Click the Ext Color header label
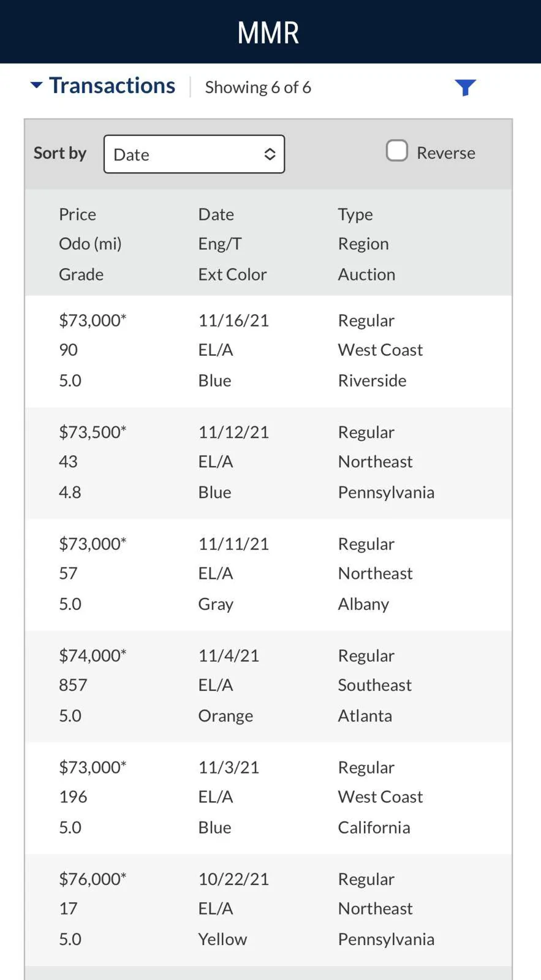 tap(232, 274)
